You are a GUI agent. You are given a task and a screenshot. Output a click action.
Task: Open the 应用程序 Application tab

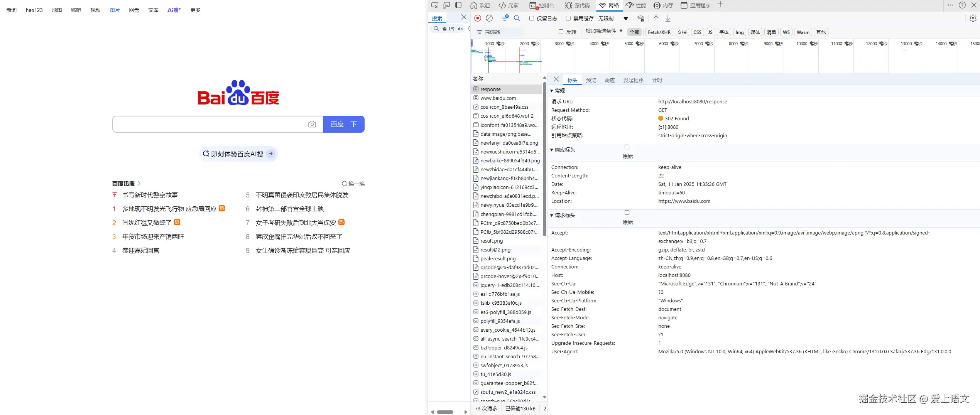(696, 5)
